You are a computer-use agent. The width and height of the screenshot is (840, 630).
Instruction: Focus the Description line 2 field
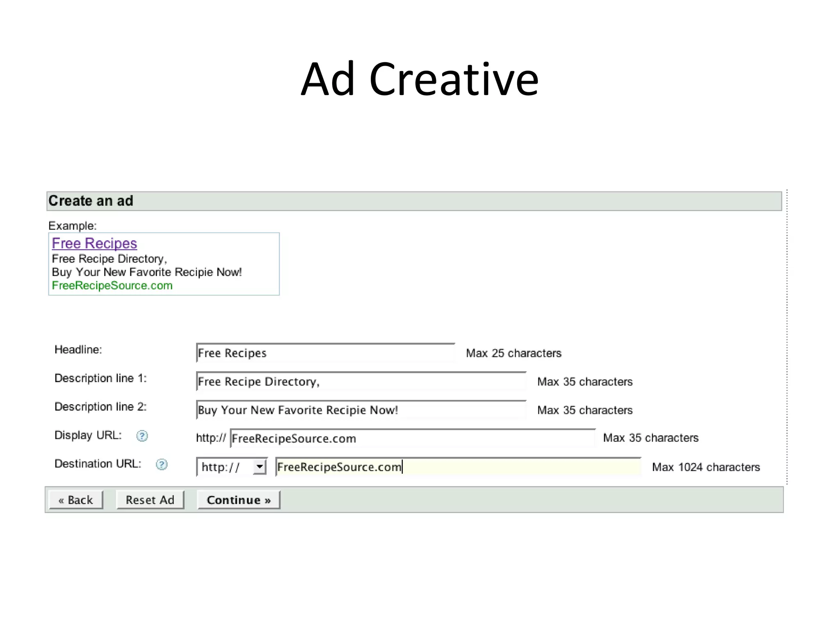[x=361, y=410]
